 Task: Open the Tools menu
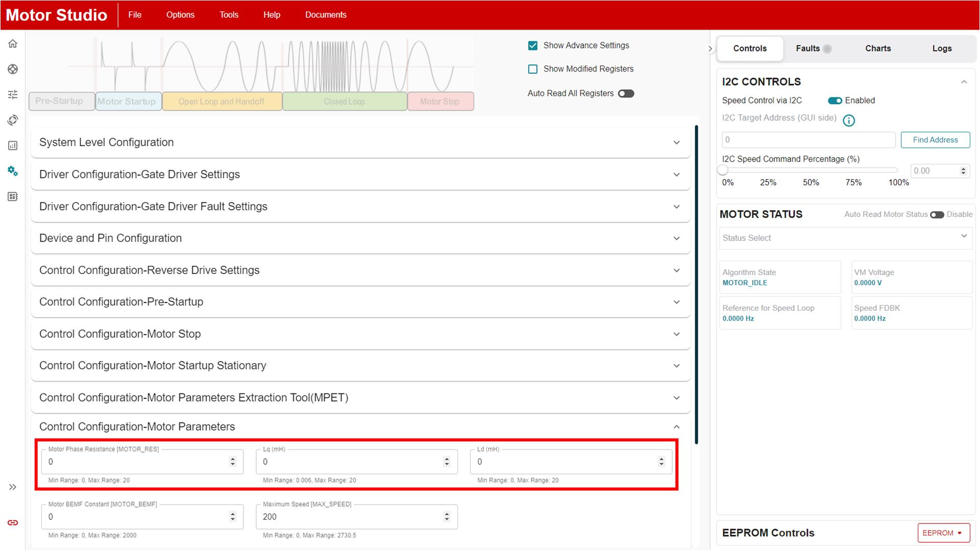[229, 15]
